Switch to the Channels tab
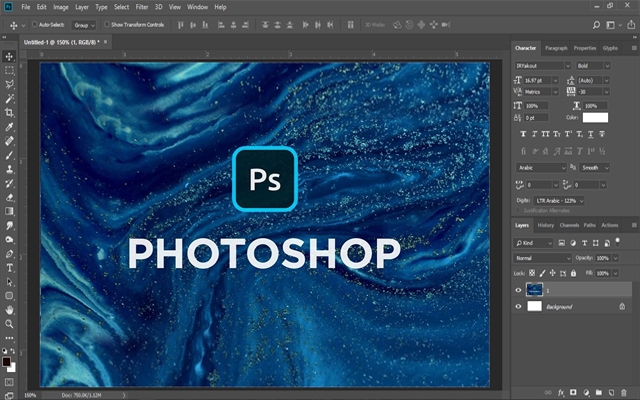The image size is (640, 400). point(569,225)
